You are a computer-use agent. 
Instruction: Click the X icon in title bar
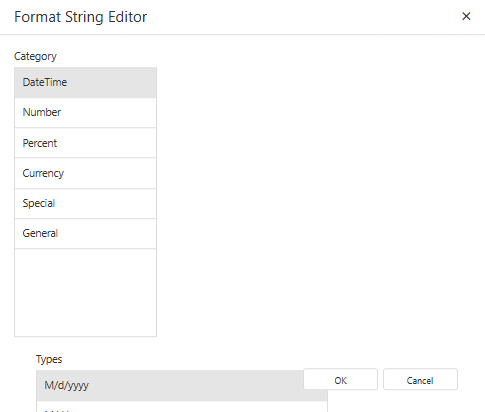coord(466,16)
